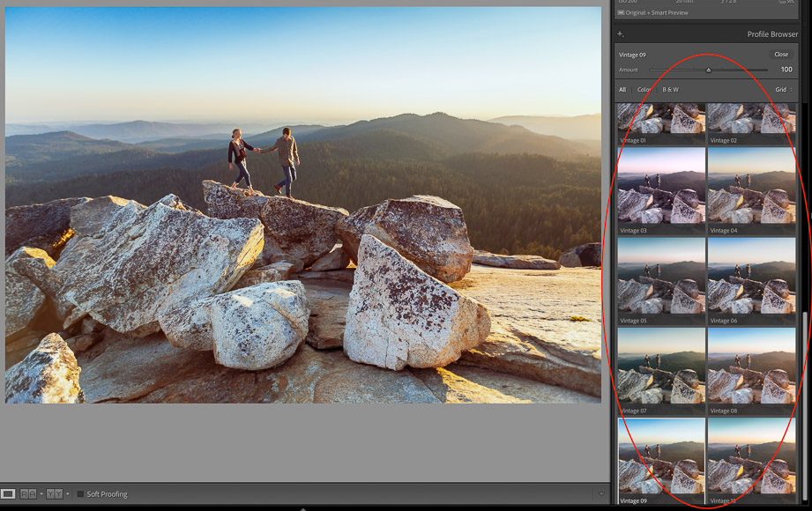Click the Original + Smart Preview icon
Image resolution: width=812 pixels, height=511 pixels.
tap(621, 12)
